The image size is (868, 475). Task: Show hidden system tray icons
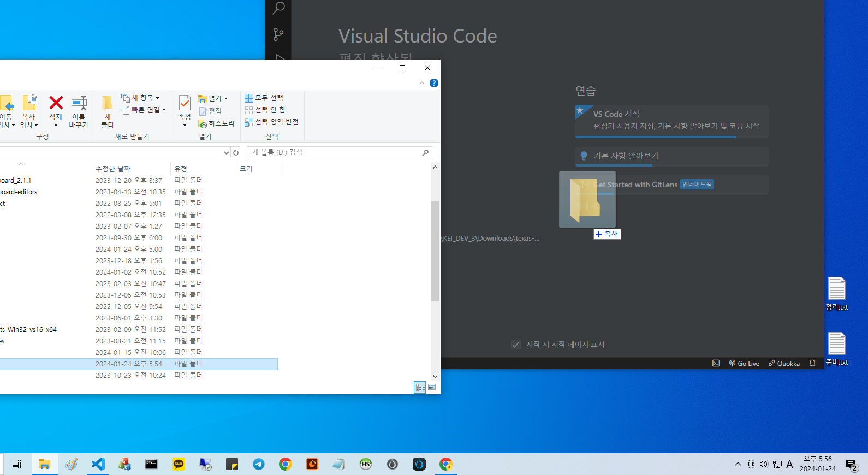click(x=738, y=464)
